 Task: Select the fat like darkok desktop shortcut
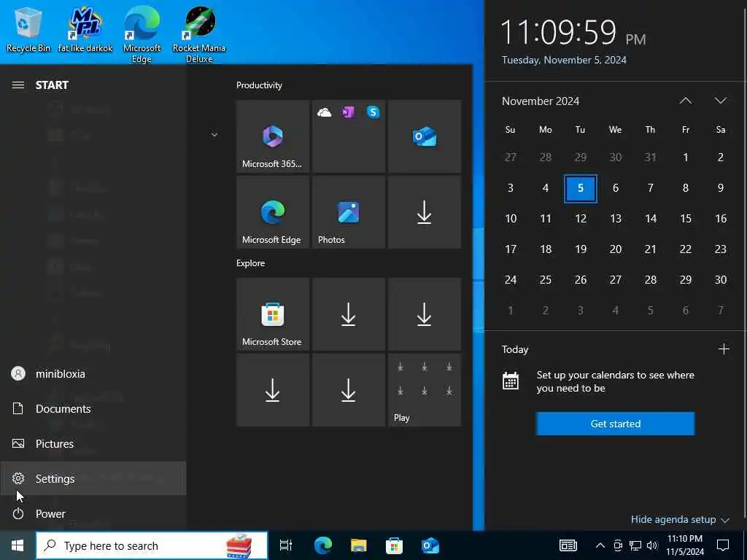85,29
